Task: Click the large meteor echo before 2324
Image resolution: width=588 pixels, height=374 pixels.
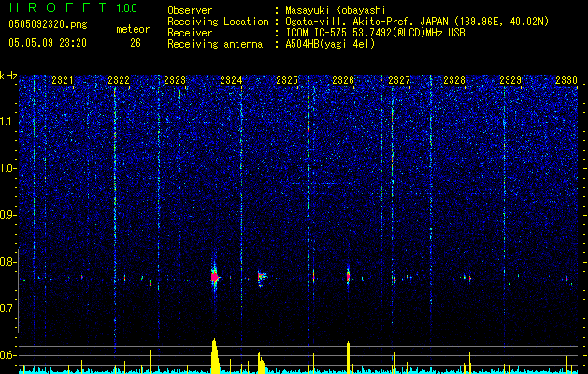Action: (214, 277)
